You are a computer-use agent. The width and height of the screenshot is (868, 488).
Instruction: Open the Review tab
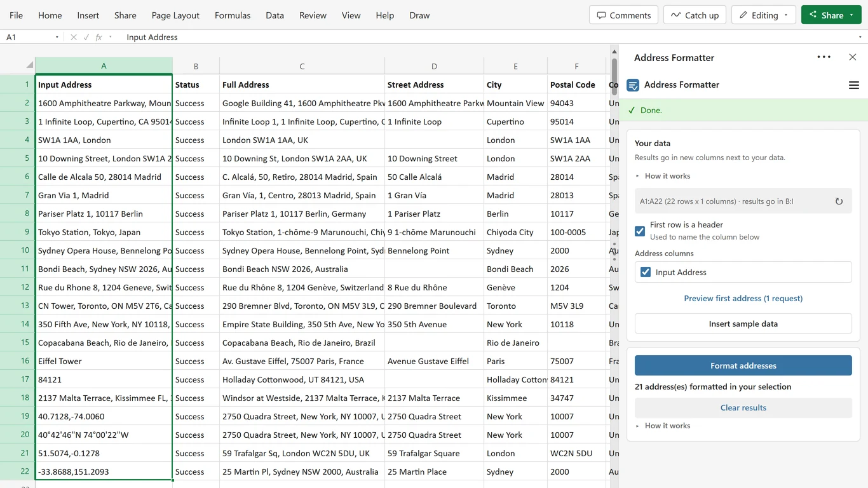tap(313, 15)
